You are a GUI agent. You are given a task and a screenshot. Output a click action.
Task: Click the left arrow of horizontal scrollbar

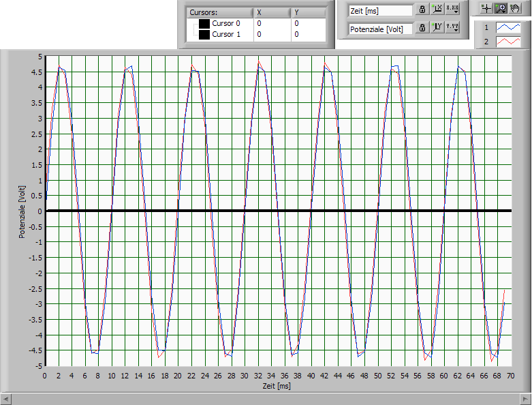point(5,398)
